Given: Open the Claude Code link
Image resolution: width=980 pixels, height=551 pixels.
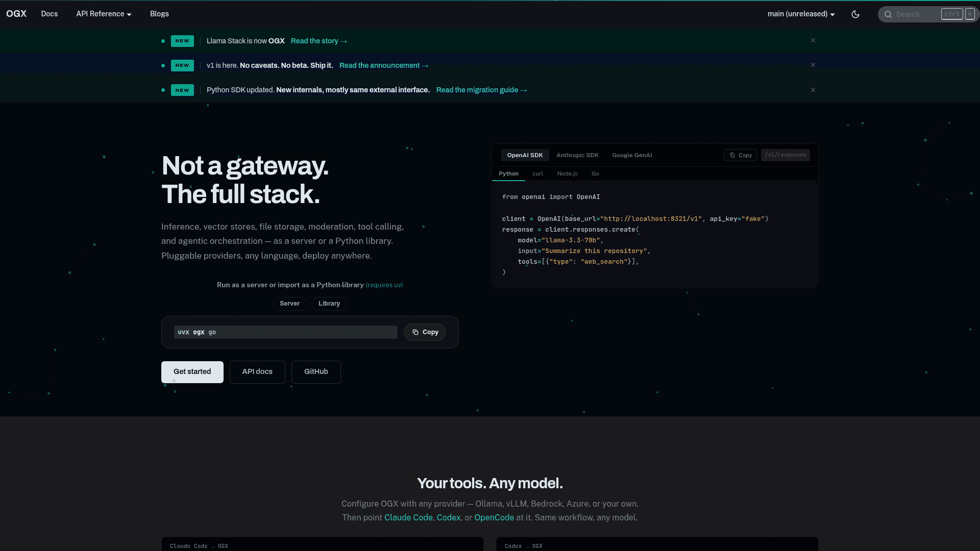Looking at the screenshot, I should (408, 518).
